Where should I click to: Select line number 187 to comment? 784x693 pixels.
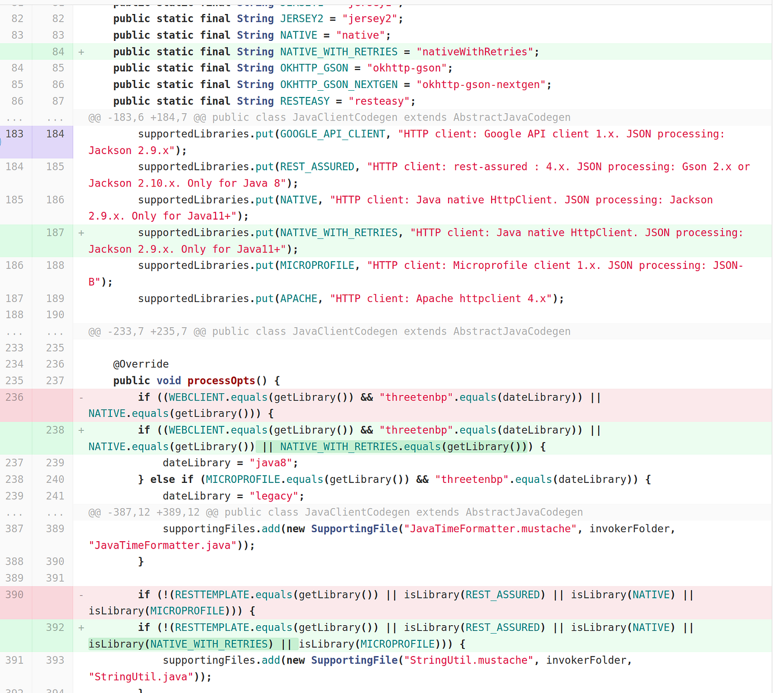(x=54, y=232)
